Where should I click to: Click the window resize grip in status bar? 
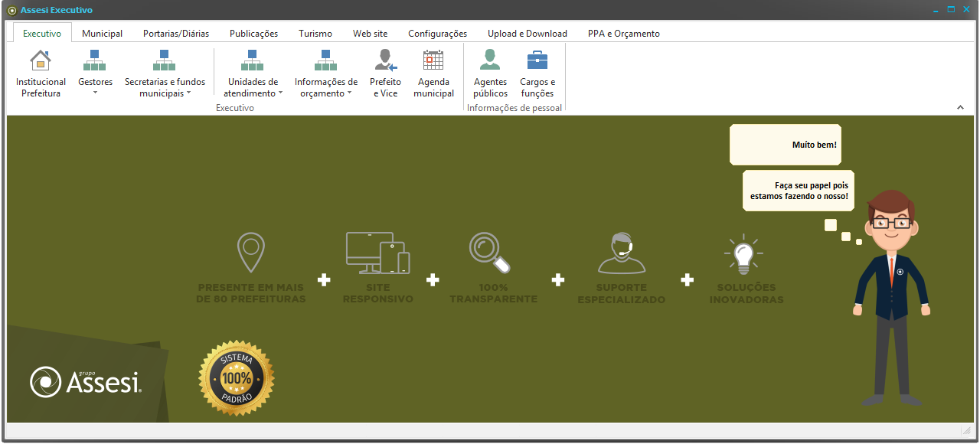click(968, 432)
